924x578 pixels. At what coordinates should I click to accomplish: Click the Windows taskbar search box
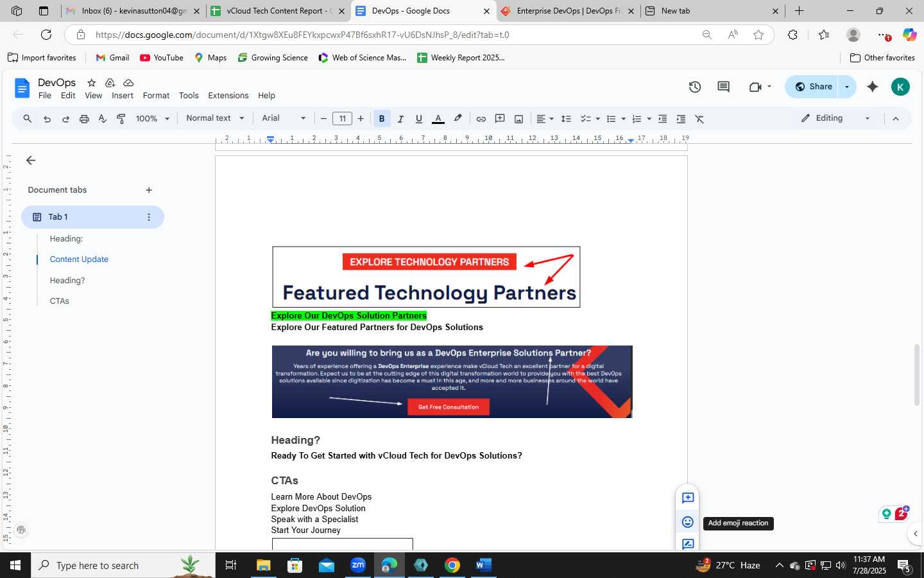pyautogui.click(x=123, y=565)
